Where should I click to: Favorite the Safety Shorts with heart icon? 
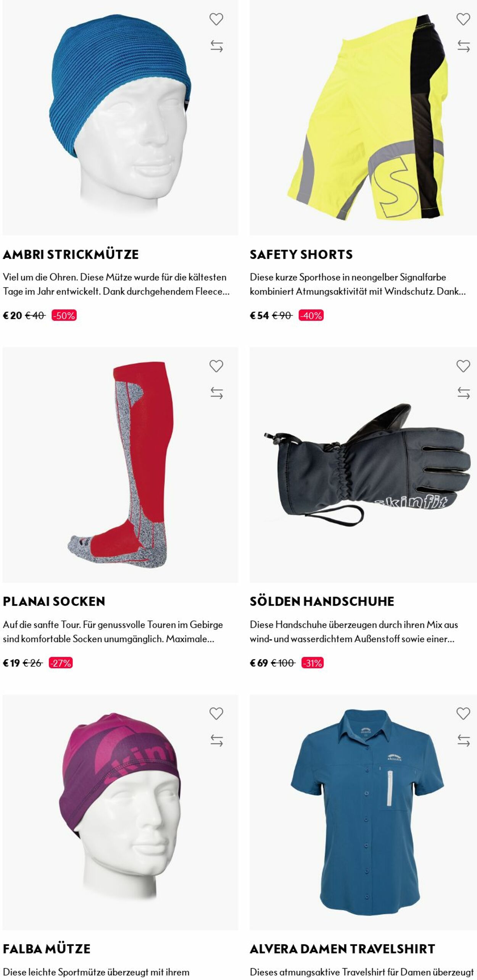(463, 19)
